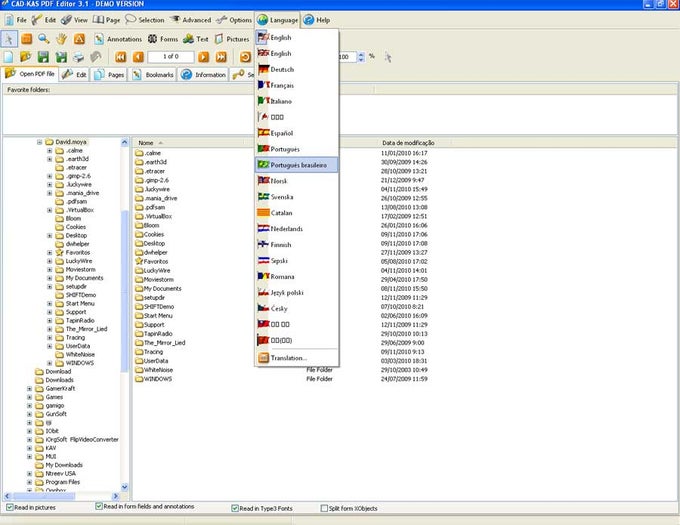Open the File menu
Image resolution: width=680 pixels, height=525 pixels.
(16, 20)
